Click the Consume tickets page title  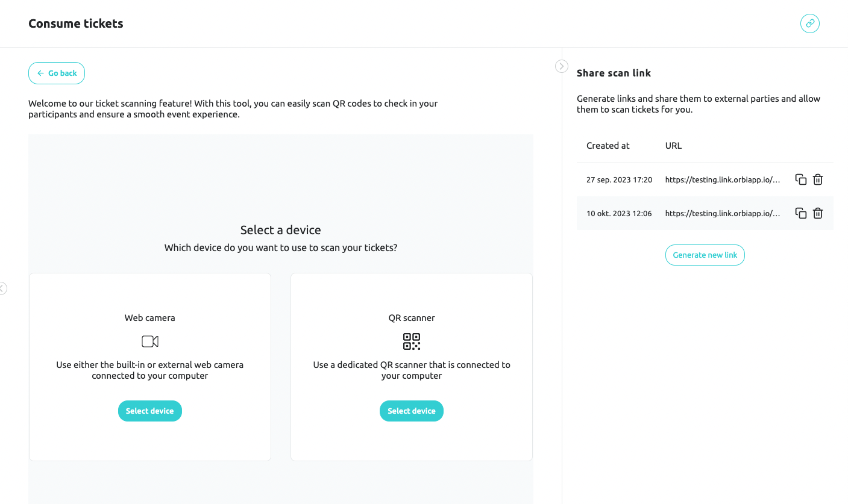76,23
